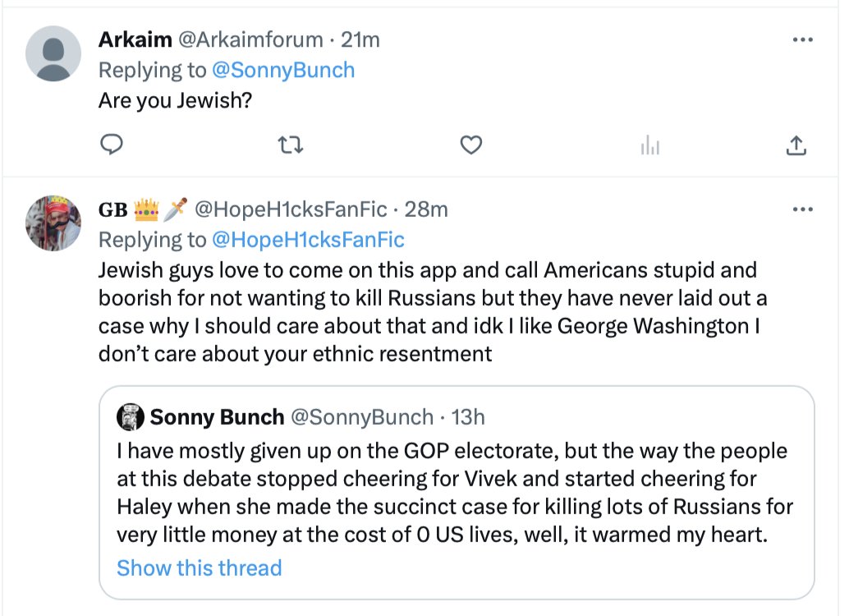
Task: Like Arkaim's tweet with the heart icon
Action: coord(470,145)
